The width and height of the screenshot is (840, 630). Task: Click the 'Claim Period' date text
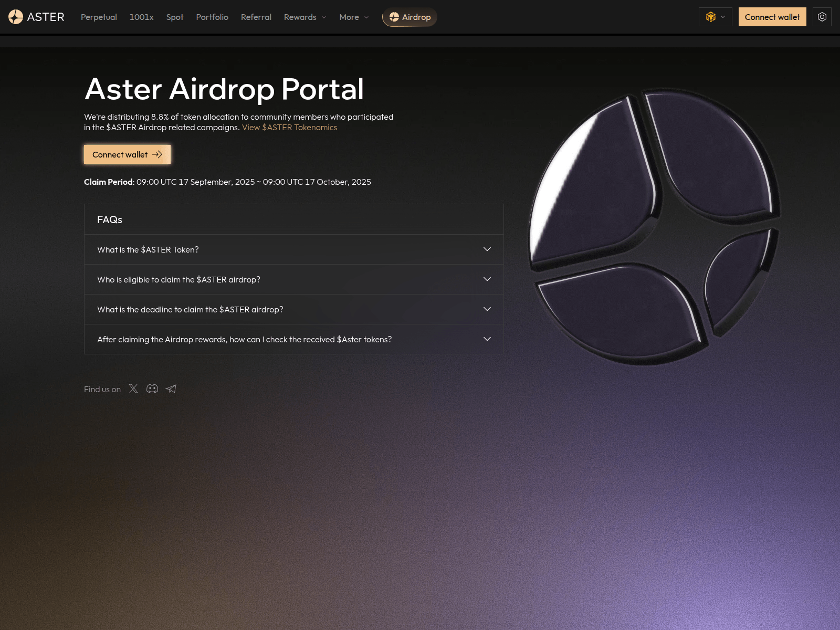pos(227,182)
